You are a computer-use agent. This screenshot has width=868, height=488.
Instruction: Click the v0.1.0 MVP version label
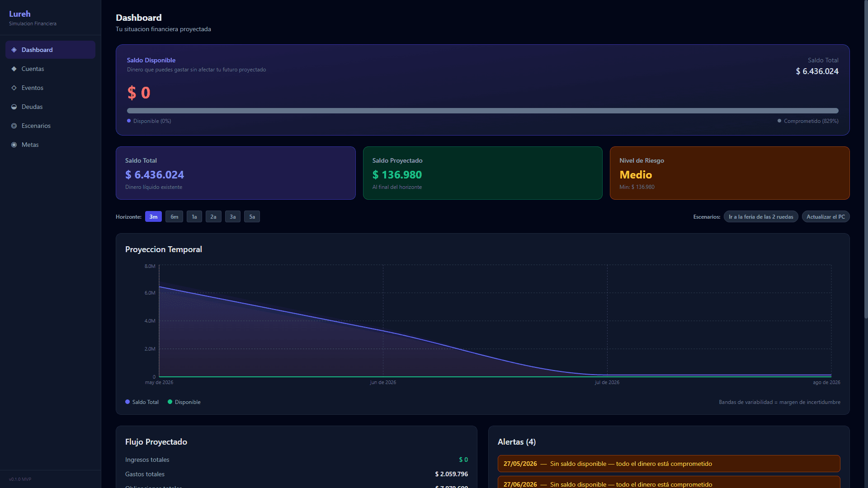click(x=20, y=479)
